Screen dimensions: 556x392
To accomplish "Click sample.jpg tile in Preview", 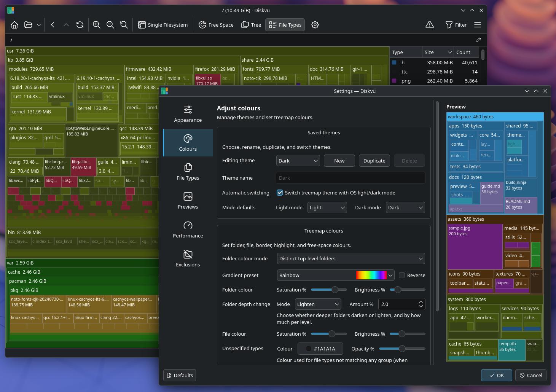I will point(475,247).
